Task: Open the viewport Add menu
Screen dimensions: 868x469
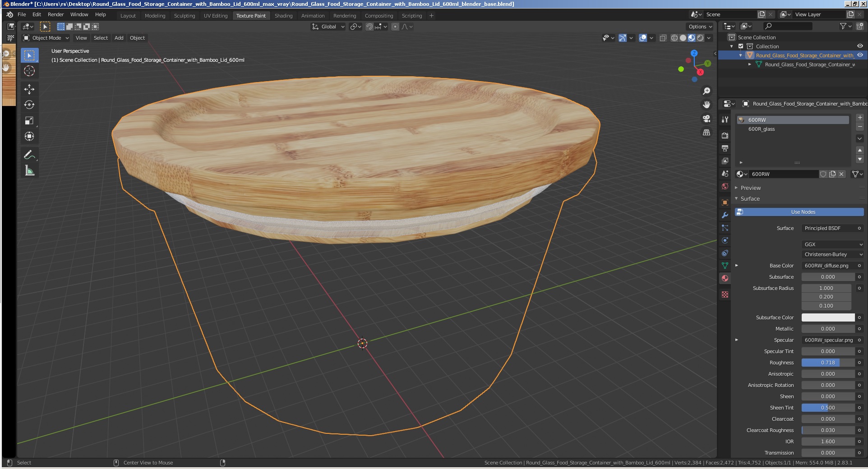Action: [x=119, y=38]
